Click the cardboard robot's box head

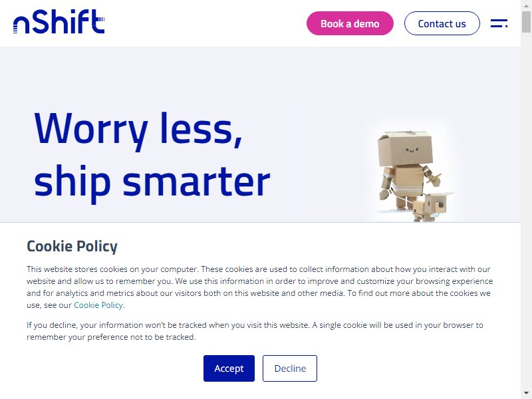point(405,148)
